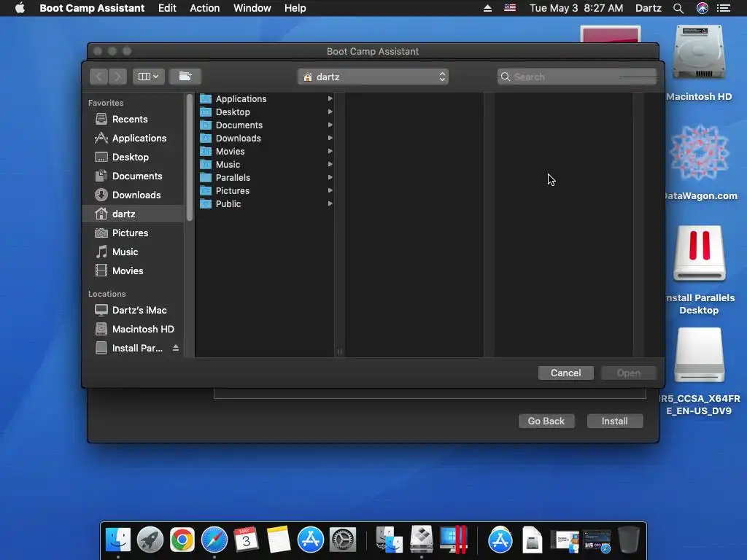Select the dartz home folder in sidebar
747x560 pixels.
pos(133,214)
